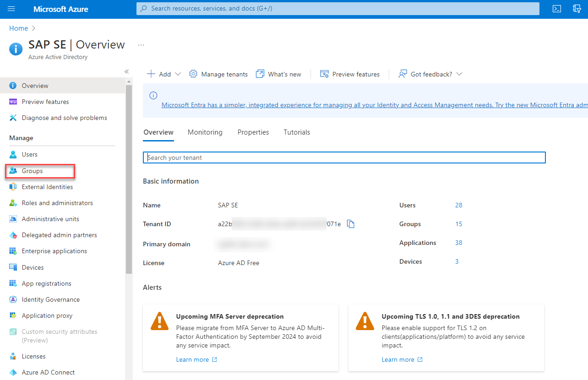Click the Groups sidebar icon
The height and width of the screenshot is (380, 588).
(x=13, y=171)
